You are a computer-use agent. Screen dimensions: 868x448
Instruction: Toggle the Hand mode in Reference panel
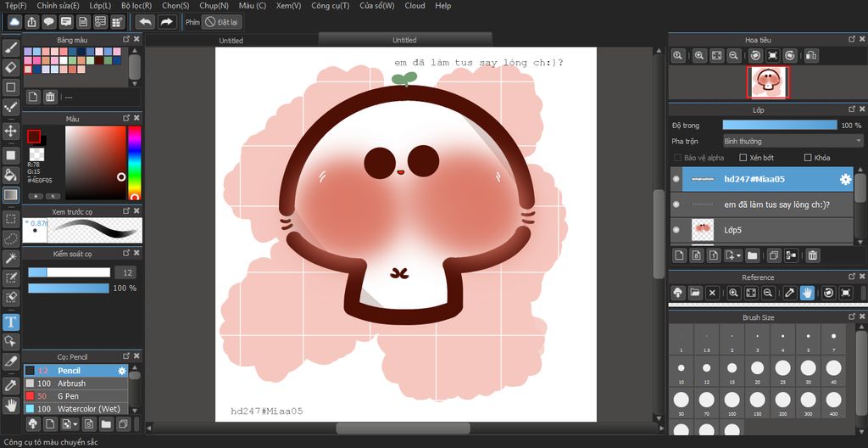(x=807, y=293)
